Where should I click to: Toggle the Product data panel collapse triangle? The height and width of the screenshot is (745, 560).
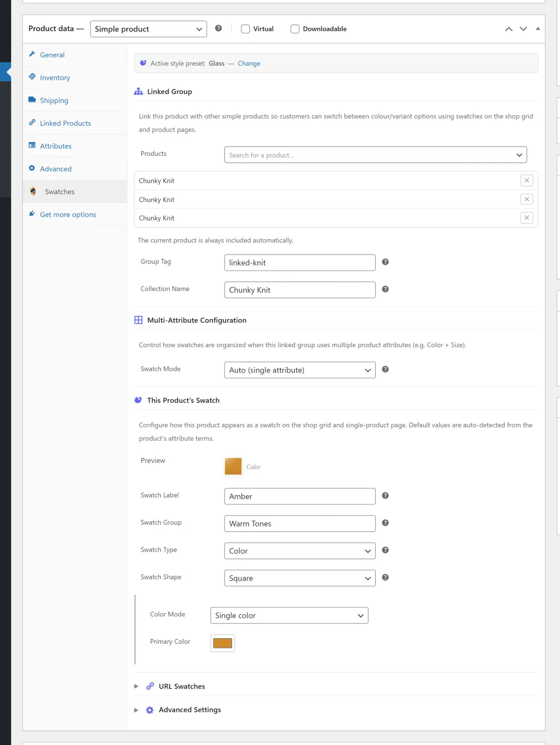[x=538, y=28]
